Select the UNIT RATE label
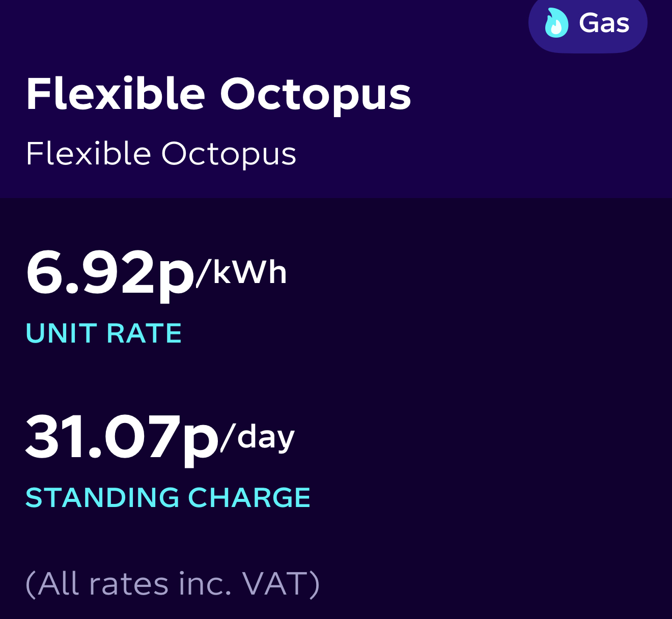The height and width of the screenshot is (619, 672). point(104,333)
